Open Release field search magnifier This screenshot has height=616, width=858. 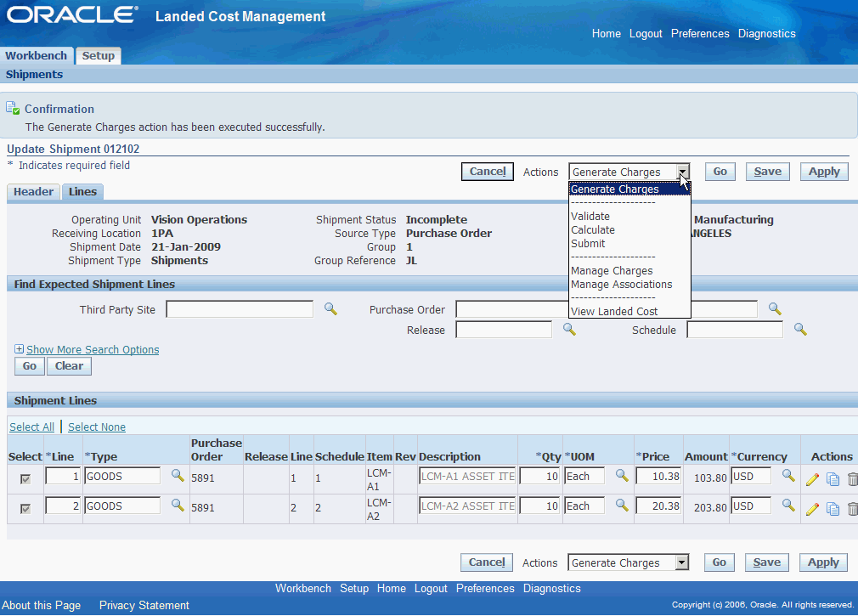click(x=570, y=330)
